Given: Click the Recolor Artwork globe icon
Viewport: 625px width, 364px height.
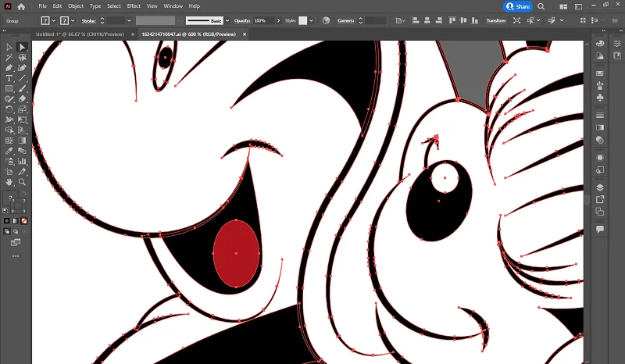Looking at the screenshot, I should point(326,21).
